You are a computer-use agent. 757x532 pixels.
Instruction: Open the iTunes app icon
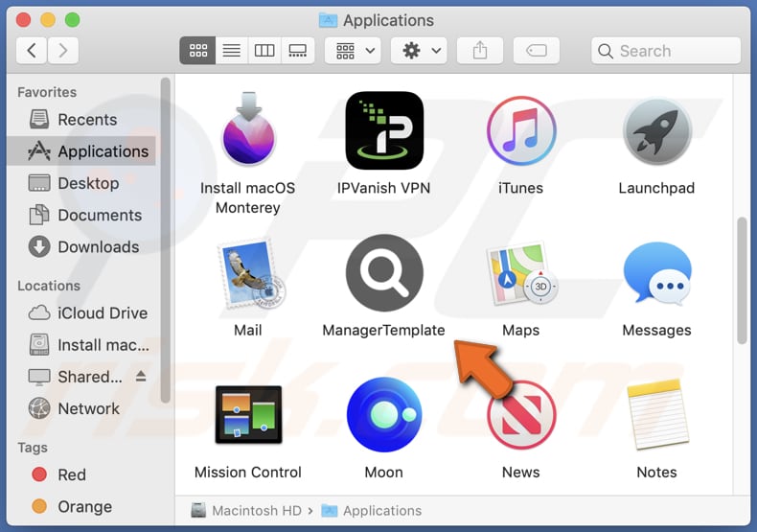point(521,130)
